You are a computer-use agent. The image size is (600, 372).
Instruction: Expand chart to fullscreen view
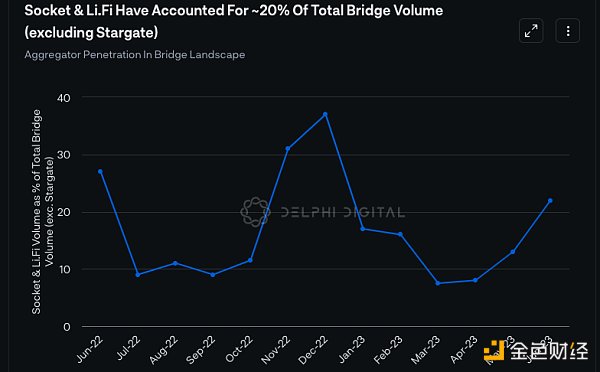tap(531, 31)
